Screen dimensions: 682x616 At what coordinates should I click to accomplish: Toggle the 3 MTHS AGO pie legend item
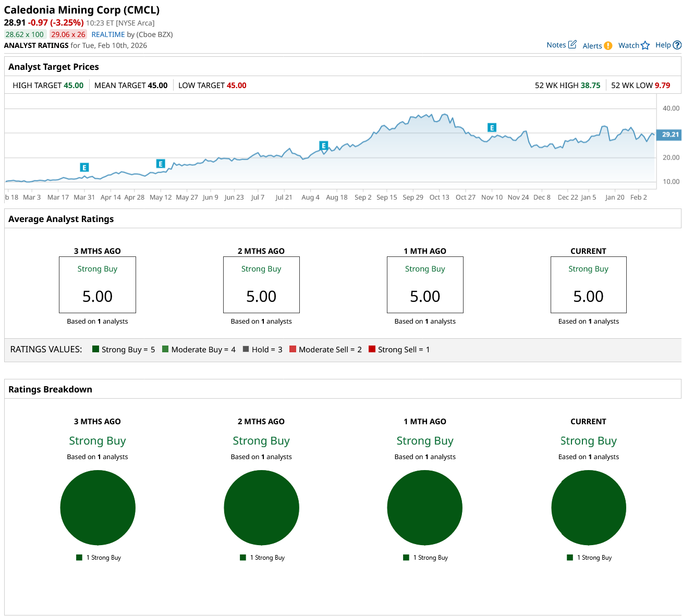tap(99, 558)
